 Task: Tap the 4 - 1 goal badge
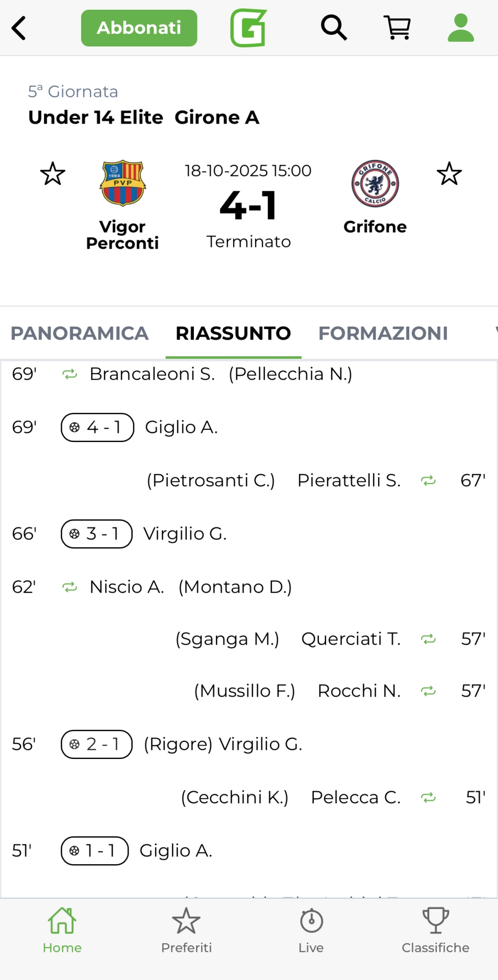coord(97,427)
